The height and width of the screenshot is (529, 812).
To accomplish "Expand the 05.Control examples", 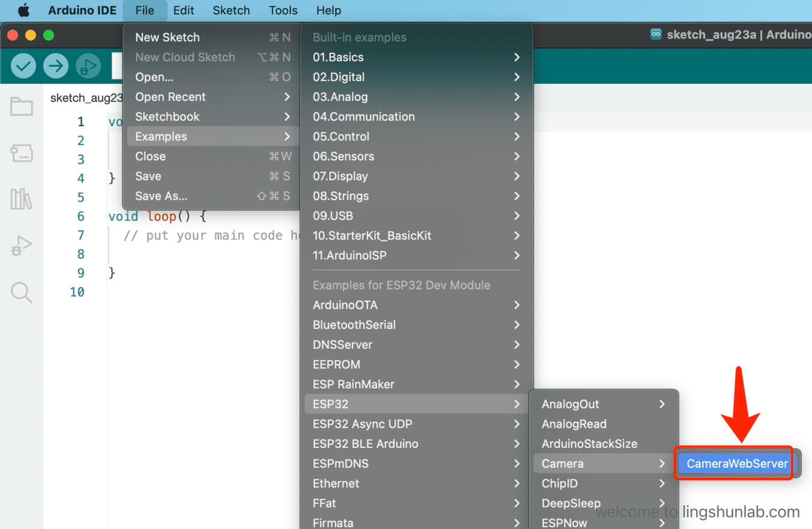I will (x=416, y=136).
